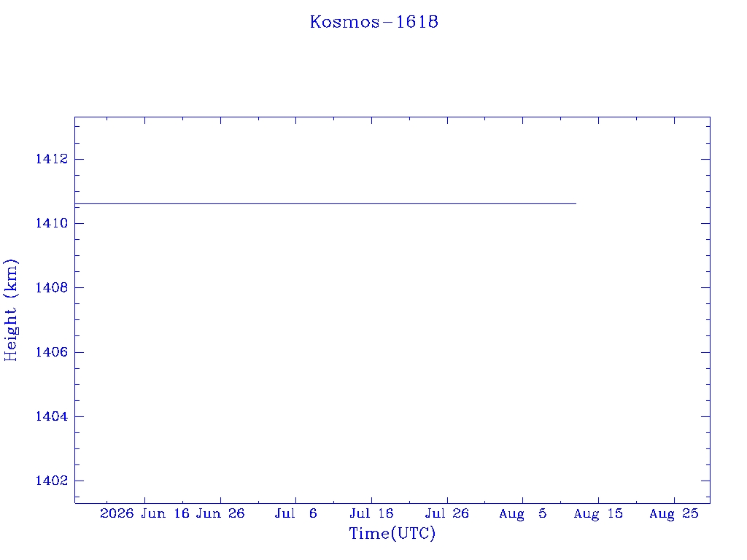Click the Kosmos-1618 chart title
Image resolution: width=747 pixels, height=560 pixels.
374,22
